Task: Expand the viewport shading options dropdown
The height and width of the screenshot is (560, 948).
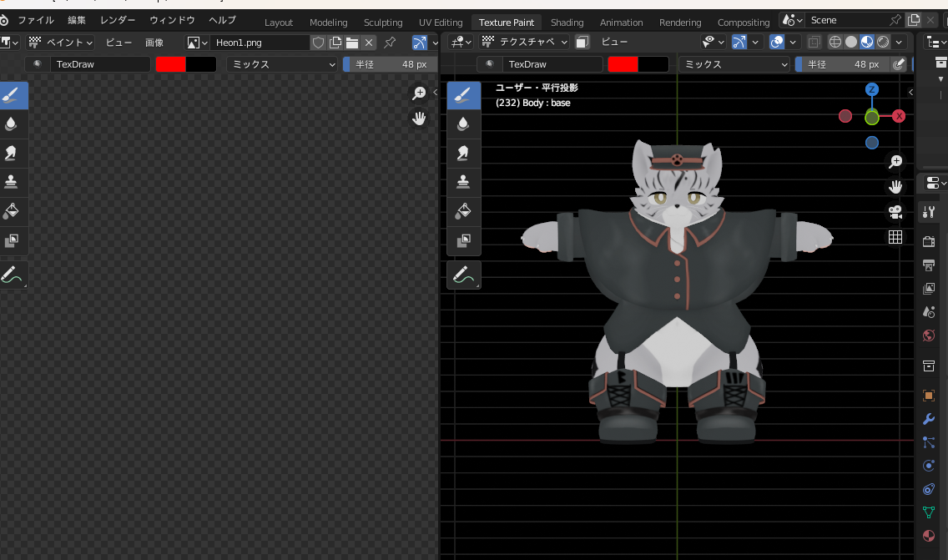Action: 899,42
